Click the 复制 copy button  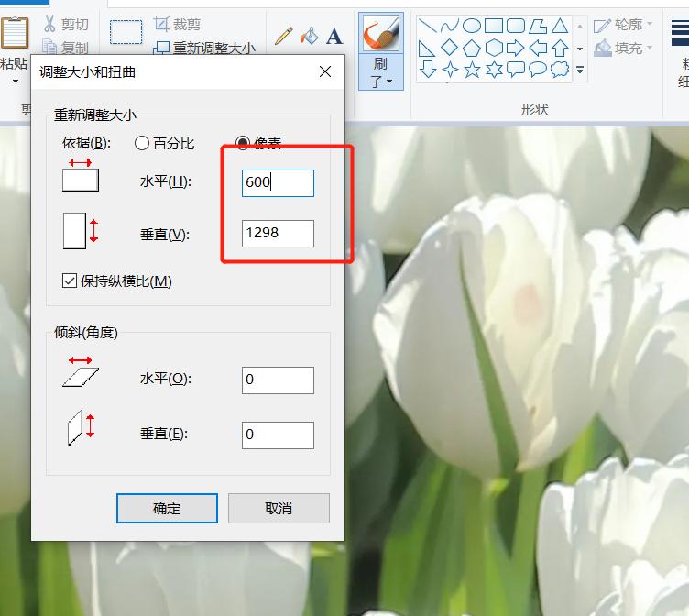click(x=66, y=47)
